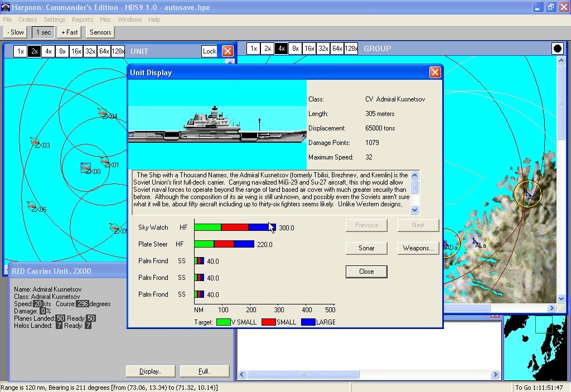571x392 pixels.
Task: Click message window horizontal scrollbar thumb
Action: (303, 375)
